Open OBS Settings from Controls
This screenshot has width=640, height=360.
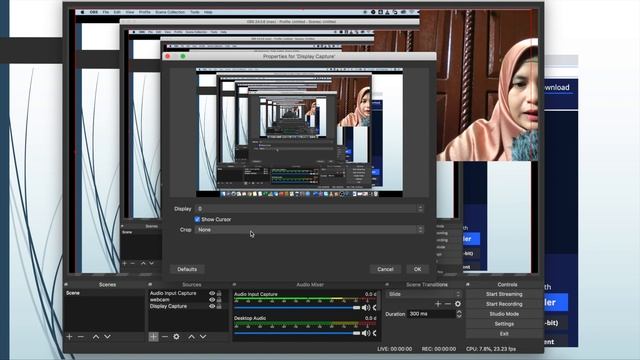pyautogui.click(x=504, y=324)
